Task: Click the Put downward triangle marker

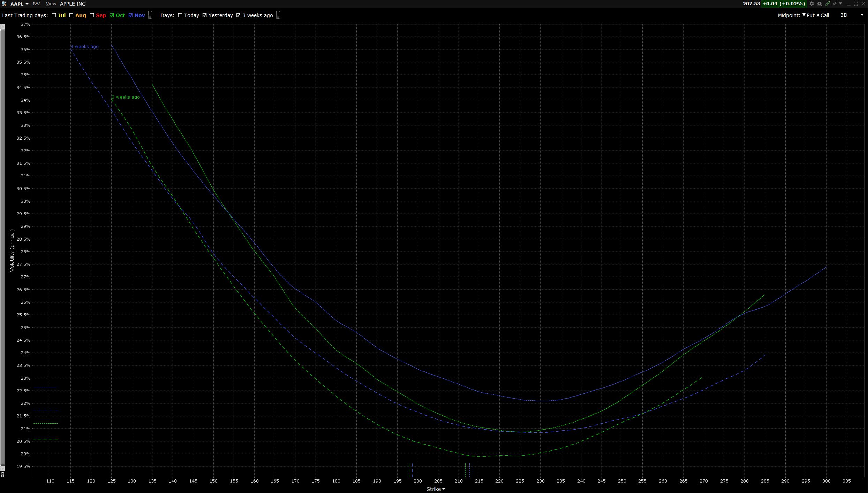Action: 804,15
